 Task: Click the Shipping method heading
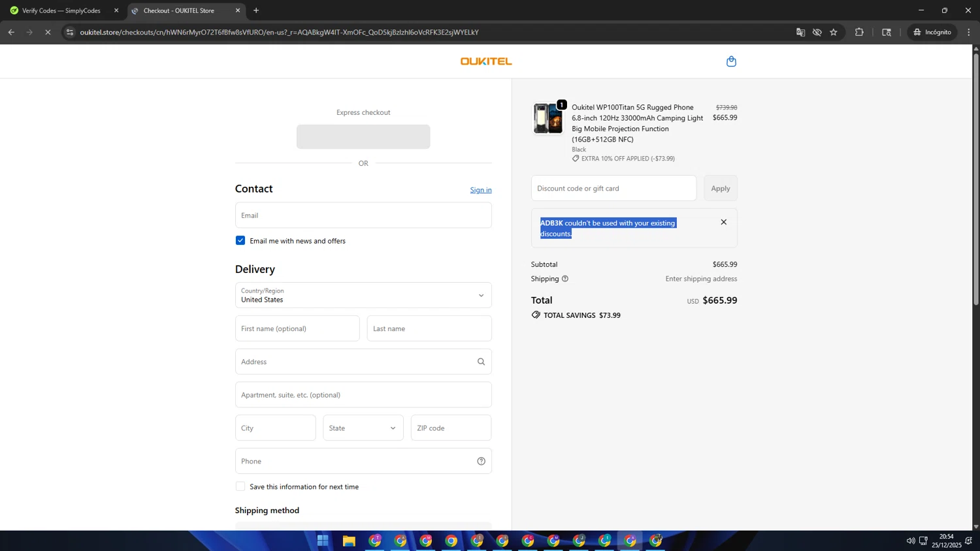click(267, 511)
